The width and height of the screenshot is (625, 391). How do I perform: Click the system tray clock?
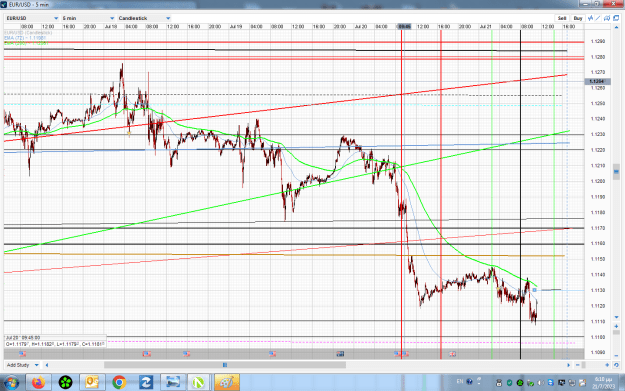pyautogui.click(x=603, y=383)
